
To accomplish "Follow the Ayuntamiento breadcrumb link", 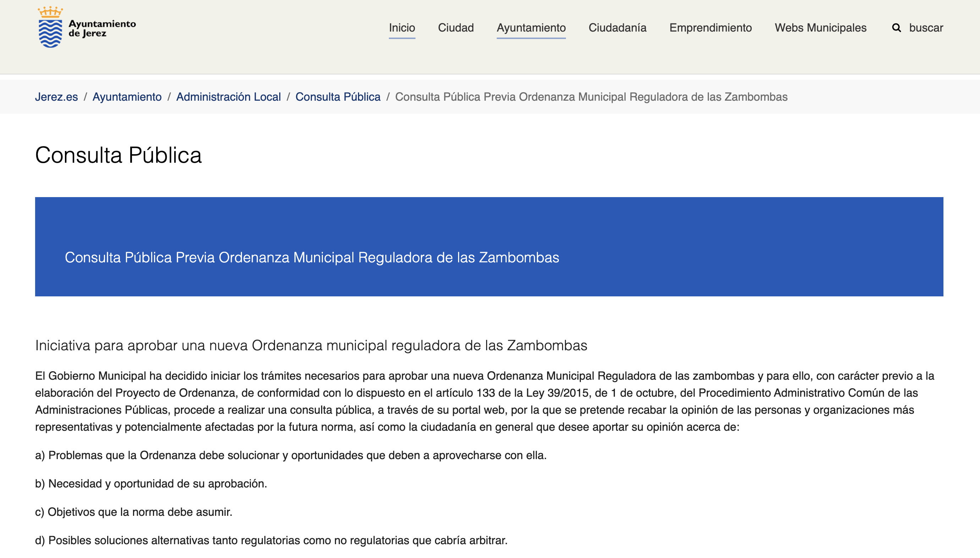I will coord(127,97).
